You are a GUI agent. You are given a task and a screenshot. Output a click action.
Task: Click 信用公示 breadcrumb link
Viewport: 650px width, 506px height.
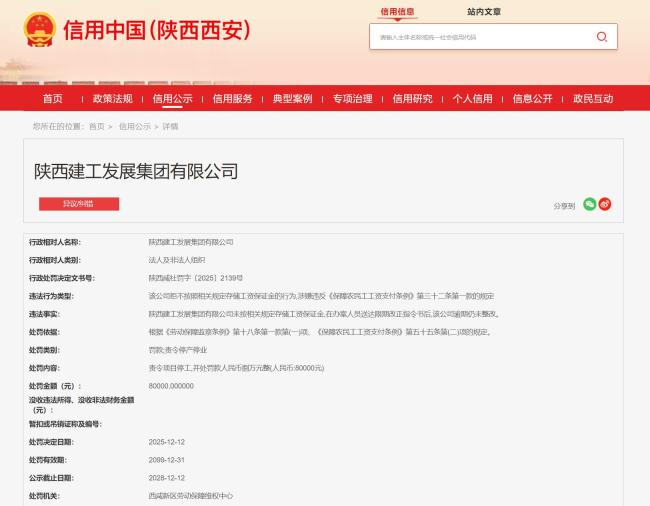click(135, 126)
